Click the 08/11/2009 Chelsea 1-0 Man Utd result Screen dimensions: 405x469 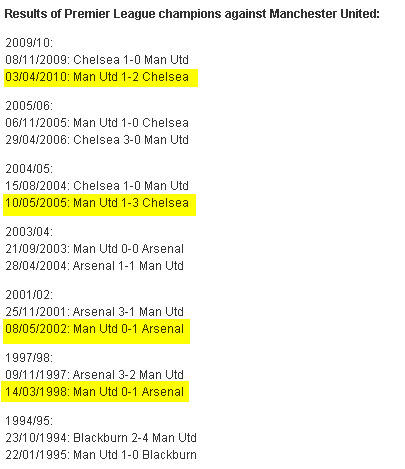pyautogui.click(x=97, y=60)
